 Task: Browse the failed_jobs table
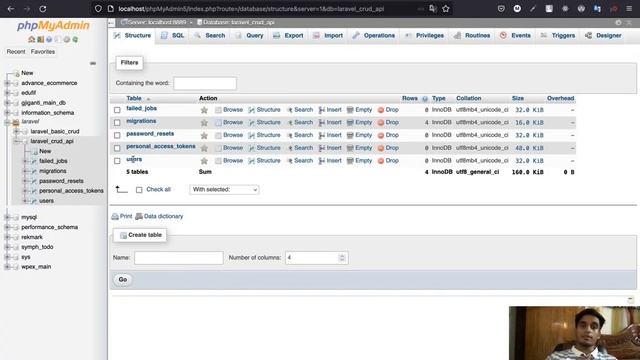(229, 110)
